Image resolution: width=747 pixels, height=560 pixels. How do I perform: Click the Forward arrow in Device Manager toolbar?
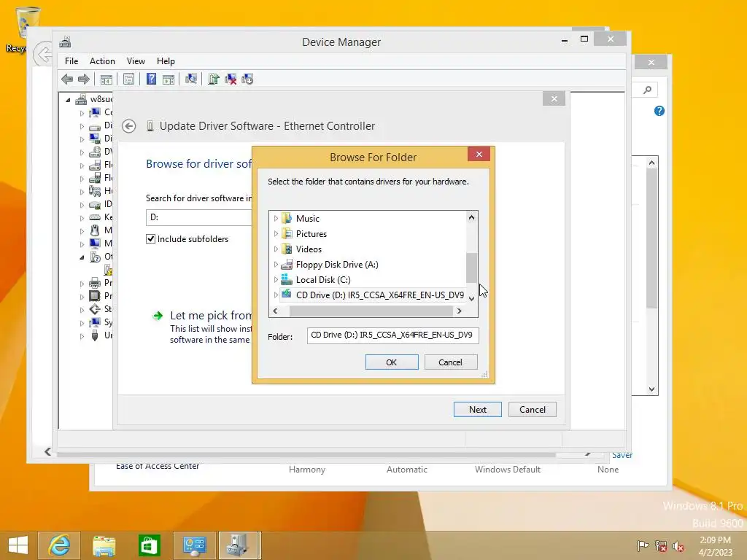click(84, 79)
